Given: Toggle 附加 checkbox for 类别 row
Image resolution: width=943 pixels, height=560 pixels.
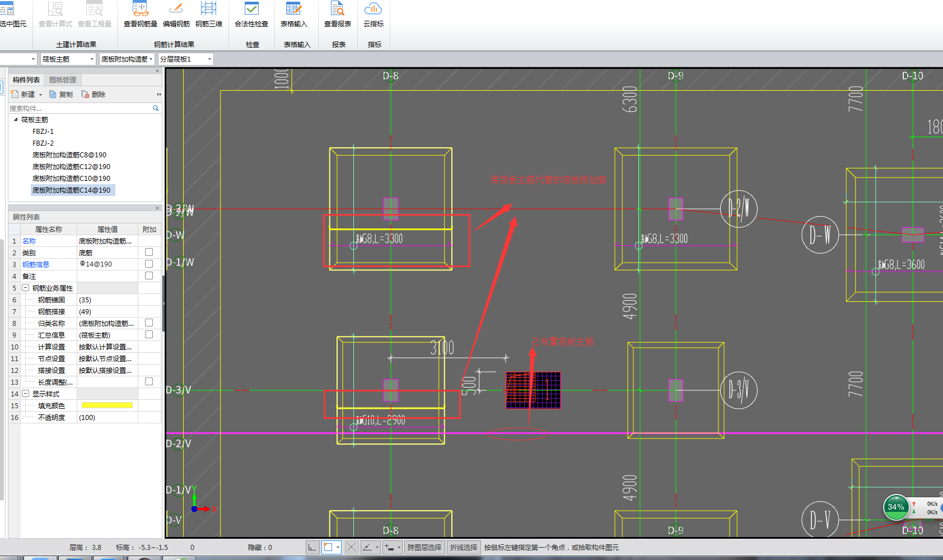Looking at the screenshot, I should pyautogui.click(x=149, y=252).
